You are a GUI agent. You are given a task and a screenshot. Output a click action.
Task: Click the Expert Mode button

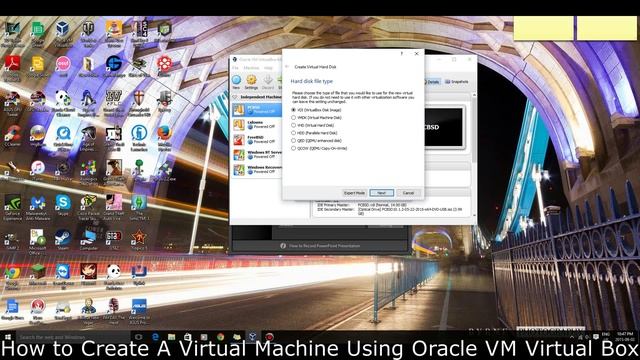[354, 193]
